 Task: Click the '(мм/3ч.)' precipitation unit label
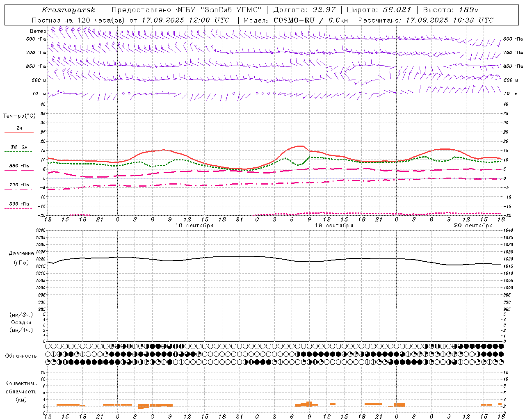coord(21,315)
